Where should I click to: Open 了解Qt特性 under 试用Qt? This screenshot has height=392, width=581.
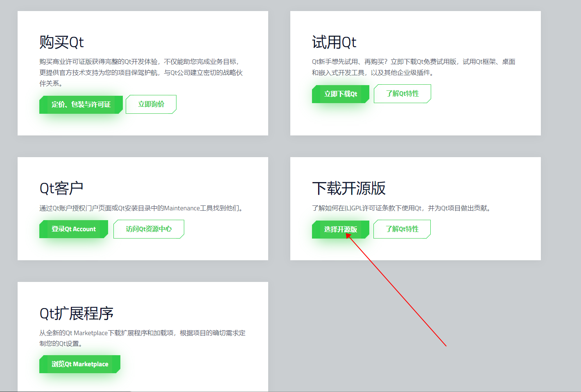(402, 94)
